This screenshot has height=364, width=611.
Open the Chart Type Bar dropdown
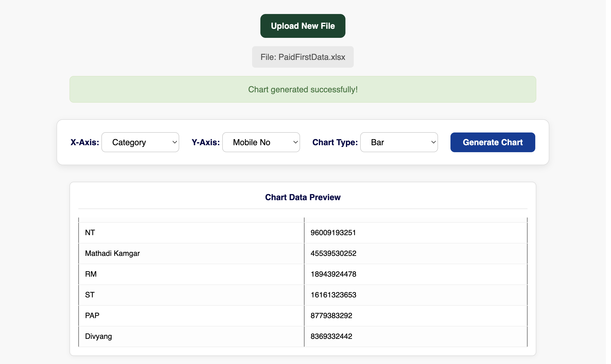399,142
